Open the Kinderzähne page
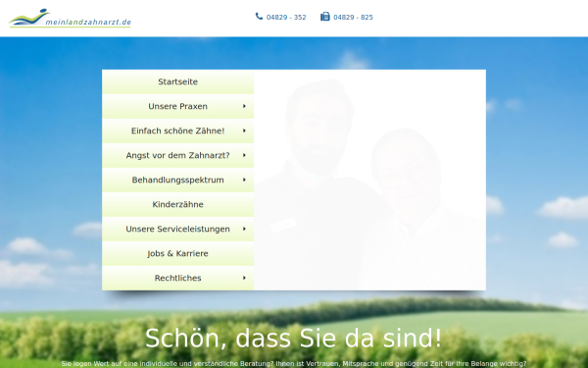Screen dimensions: 588x368 pos(177,204)
